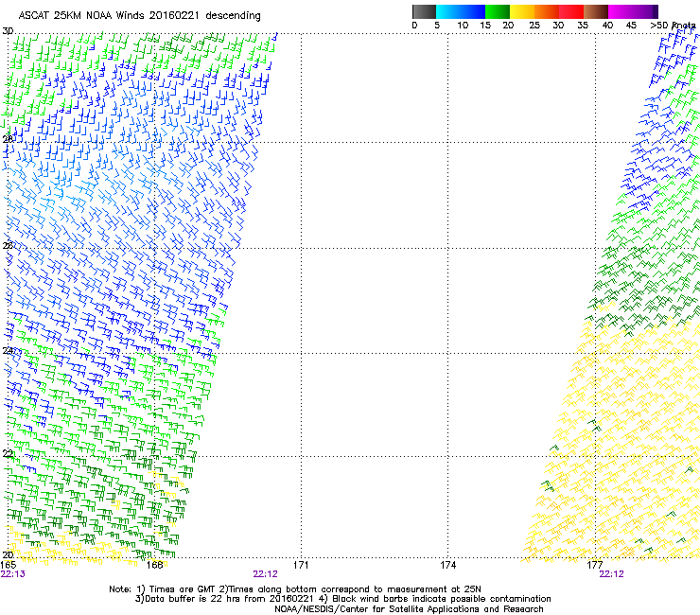Click the latitude axis label '22'
Viewport: 700px width, 615px height.
point(8,454)
